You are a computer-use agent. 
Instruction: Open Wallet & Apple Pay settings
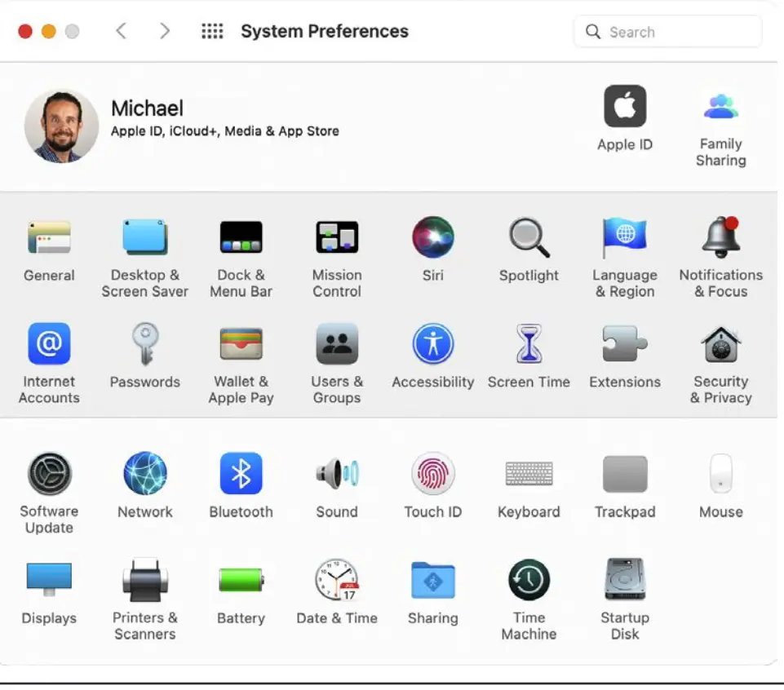(241, 345)
